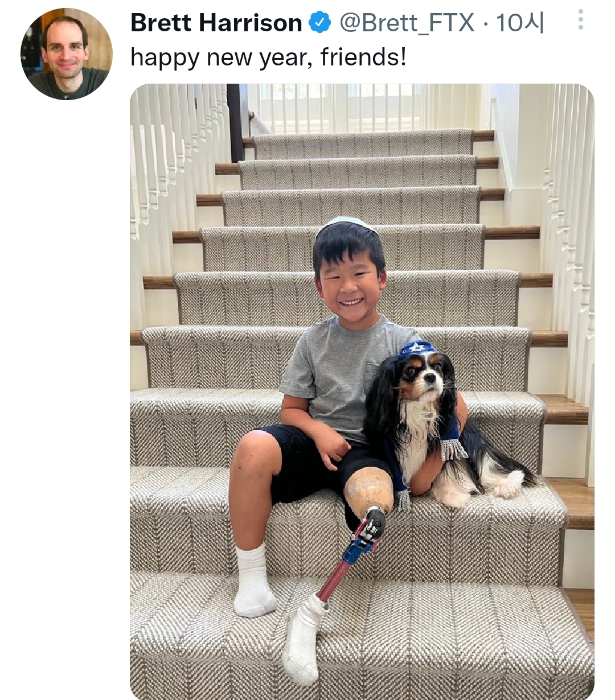The height and width of the screenshot is (700, 615).
Task: Click the black newel post atop the stairs
Action: [235, 122]
